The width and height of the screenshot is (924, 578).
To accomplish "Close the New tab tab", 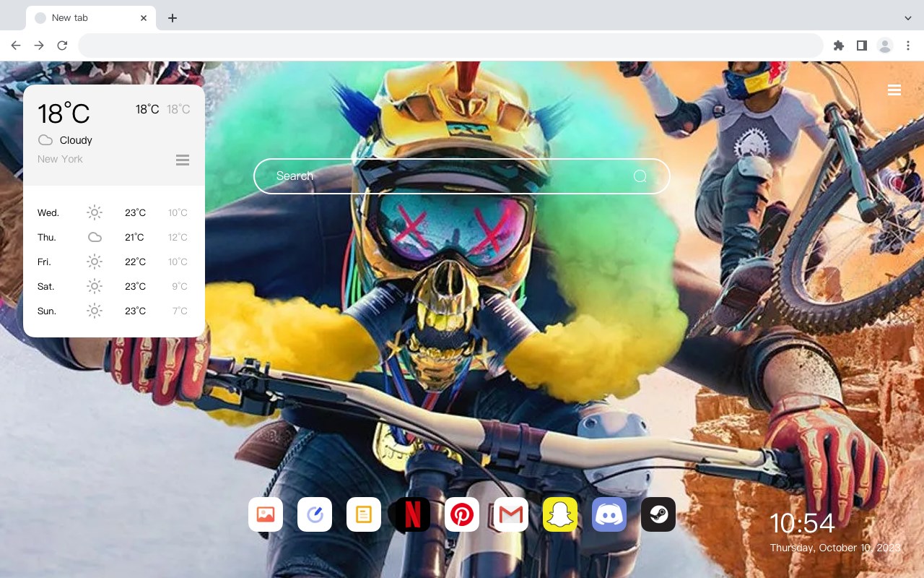I will pyautogui.click(x=144, y=18).
